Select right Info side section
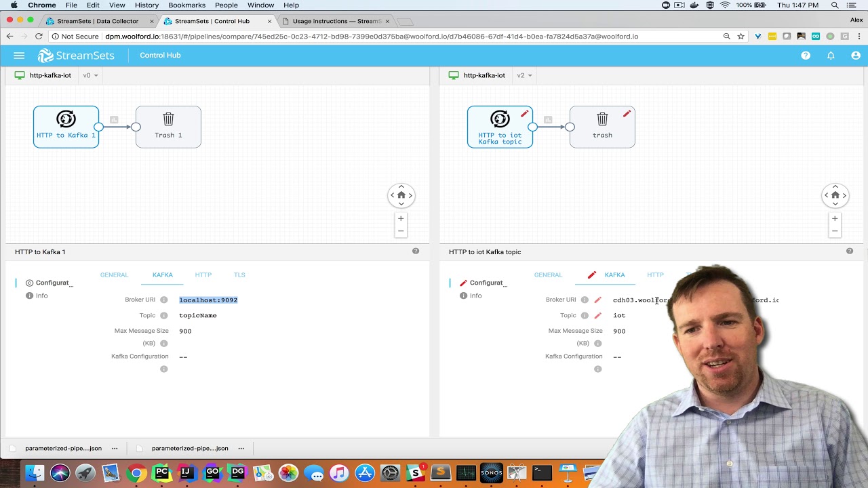 pos(471,296)
